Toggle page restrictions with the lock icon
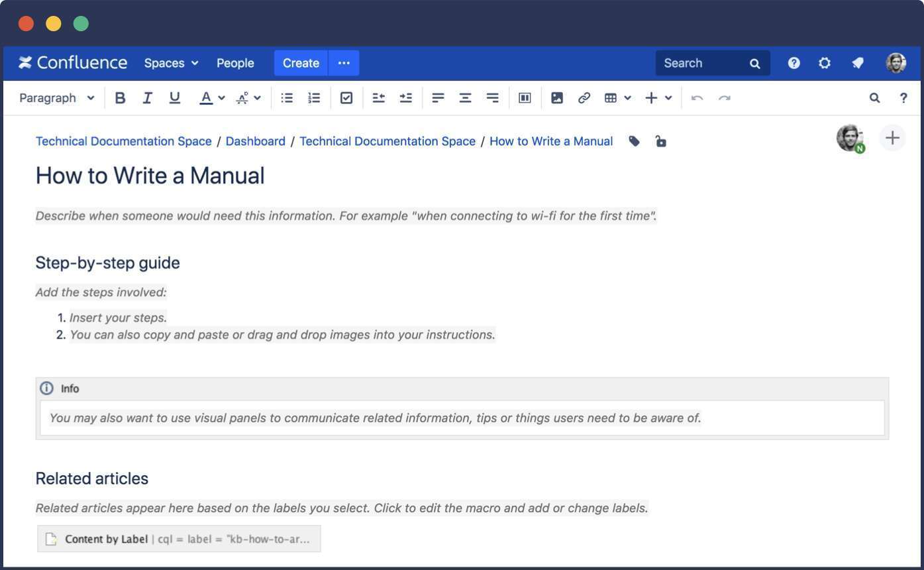The height and width of the screenshot is (570, 924). 660,141
